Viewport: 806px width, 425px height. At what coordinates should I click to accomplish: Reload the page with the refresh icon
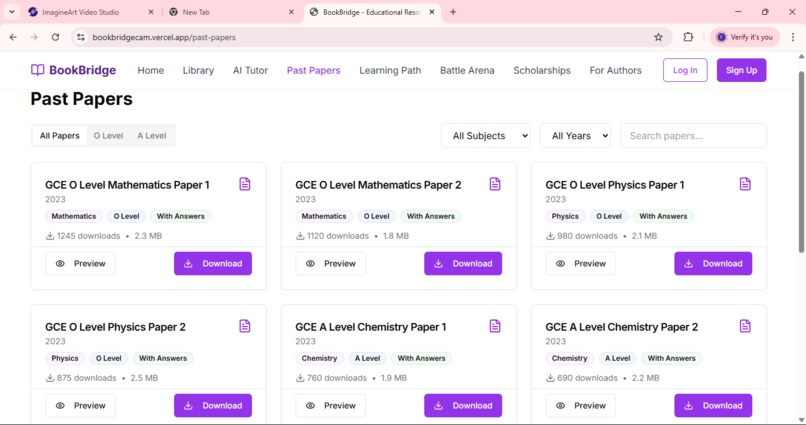(55, 37)
